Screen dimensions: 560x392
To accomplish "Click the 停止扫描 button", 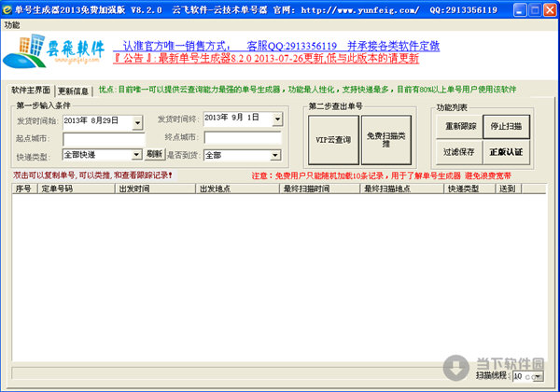I will 506,126.
